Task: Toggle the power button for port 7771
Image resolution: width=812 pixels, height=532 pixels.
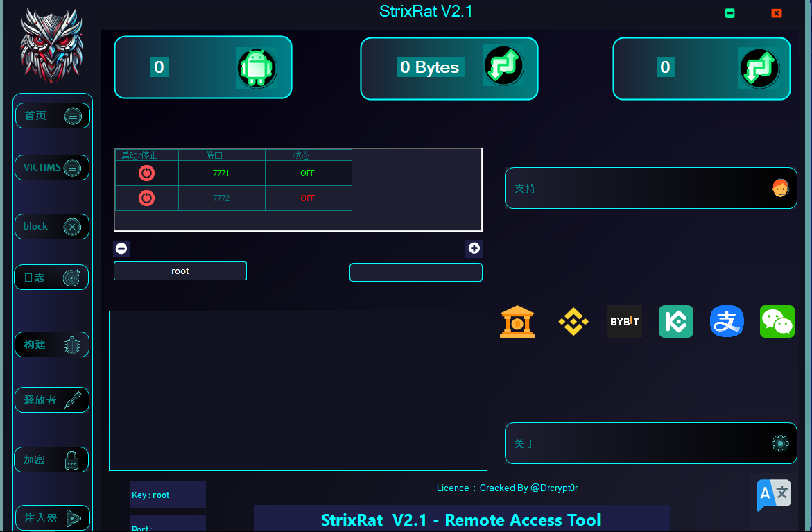Action: [146, 173]
